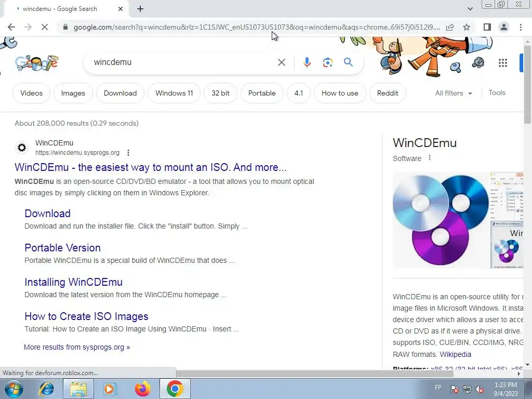Open a new tab with the plus button
Screen dimensions: 532x399
[140, 9]
